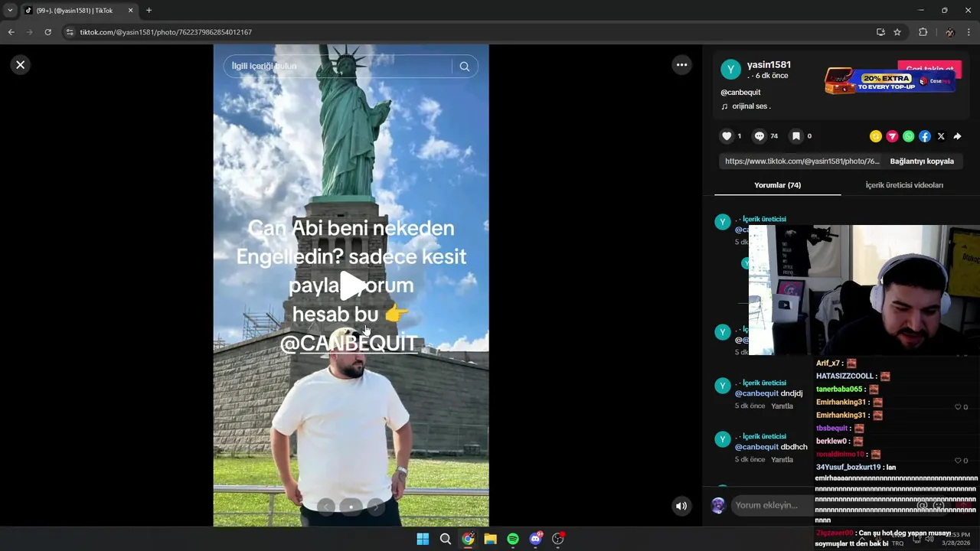Image resolution: width=980 pixels, height=551 pixels.
Task: Install or cast icon in address bar
Action: pyautogui.click(x=880, y=32)
